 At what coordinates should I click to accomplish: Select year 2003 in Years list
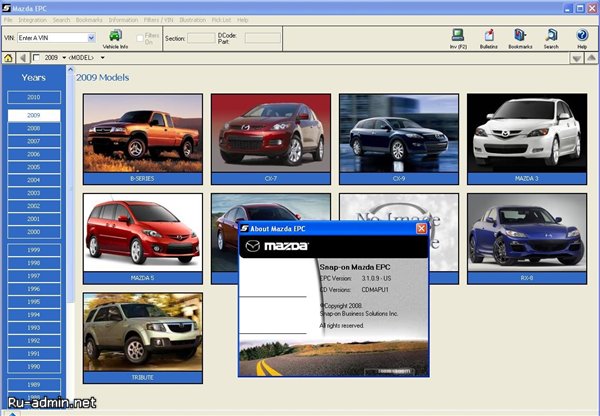(34, 193)
